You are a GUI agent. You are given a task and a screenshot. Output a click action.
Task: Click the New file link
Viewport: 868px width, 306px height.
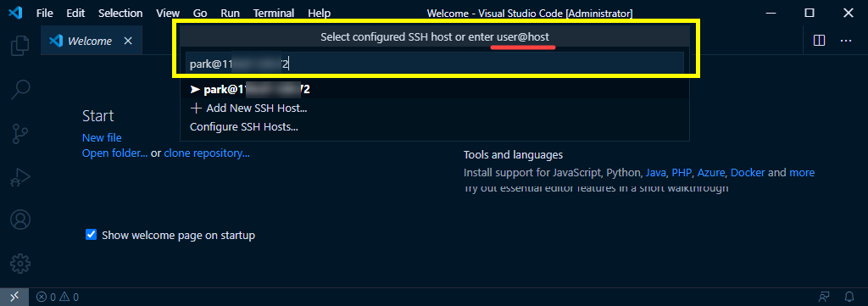tap(102, 137)
